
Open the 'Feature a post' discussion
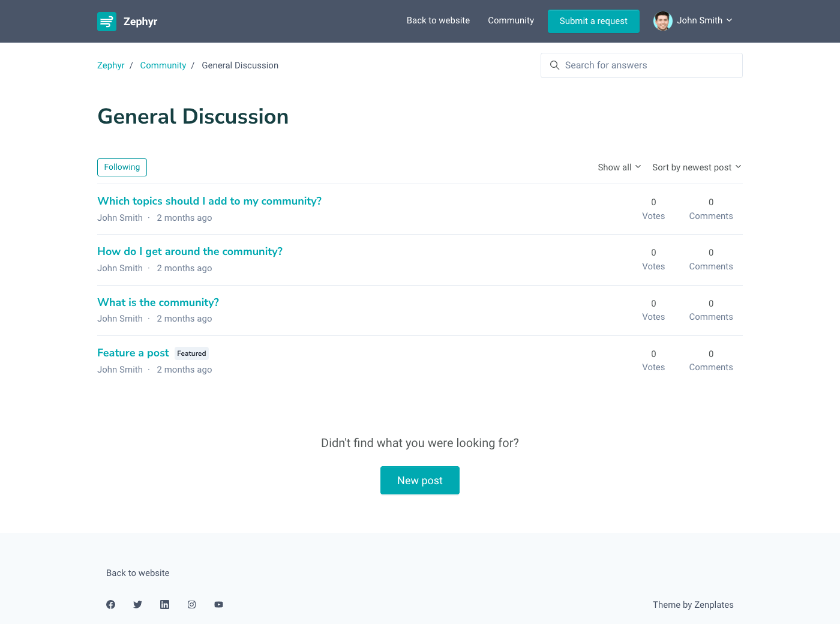click(x=133, y=353)
